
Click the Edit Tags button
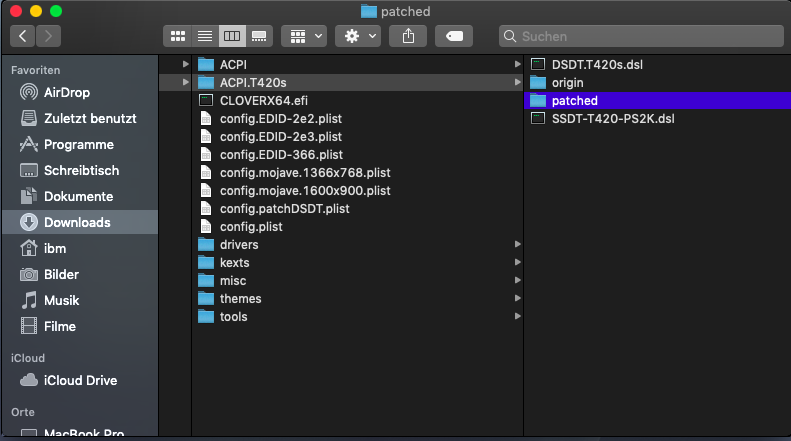click(x=454, y=36)
